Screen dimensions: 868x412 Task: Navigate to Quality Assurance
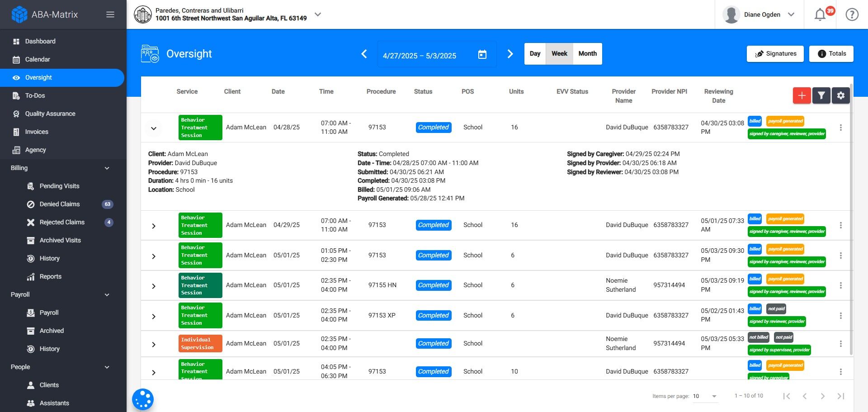click(50, 114)
